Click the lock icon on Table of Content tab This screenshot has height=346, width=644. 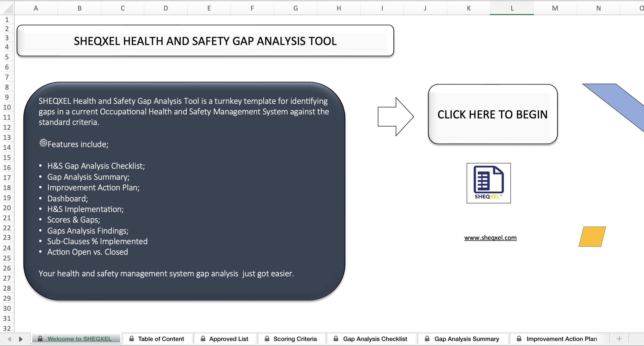[x=131, y=338]
